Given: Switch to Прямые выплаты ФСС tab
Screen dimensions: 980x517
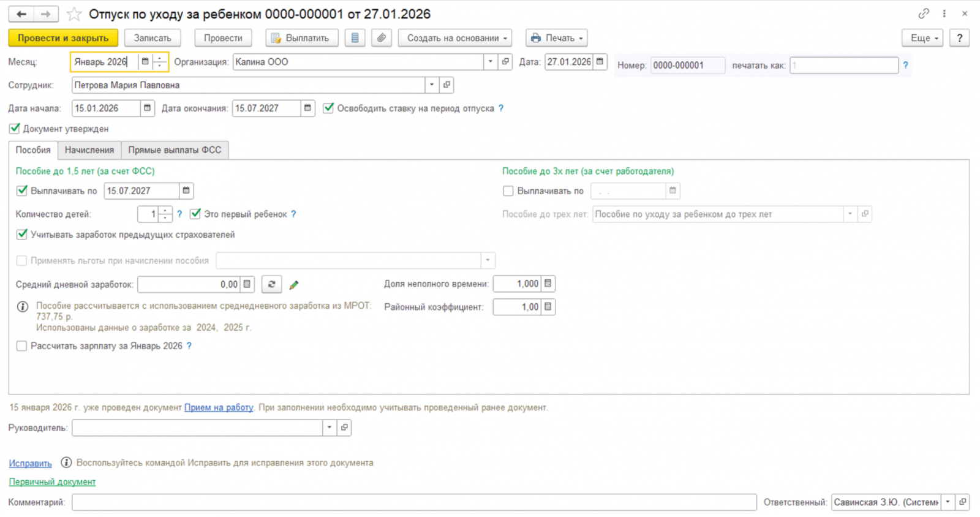Looking at the screenshot, I should (x=175, y=150).
